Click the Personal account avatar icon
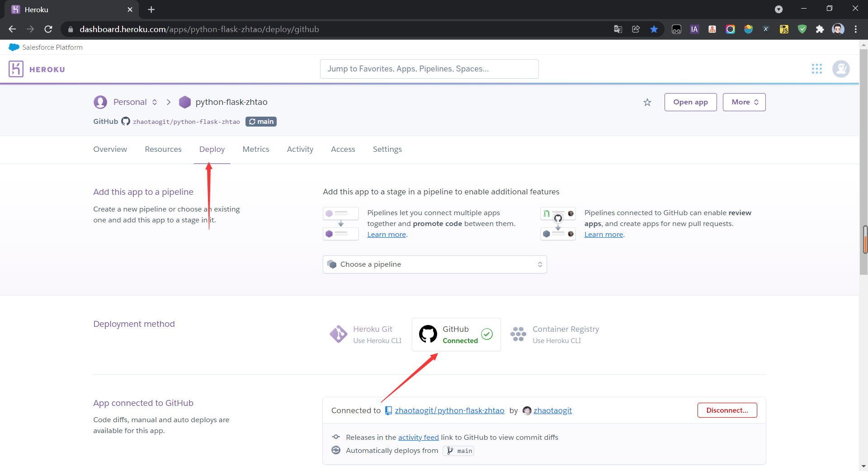The height and width of the screenshot is (471, 868). pos(100,102)
